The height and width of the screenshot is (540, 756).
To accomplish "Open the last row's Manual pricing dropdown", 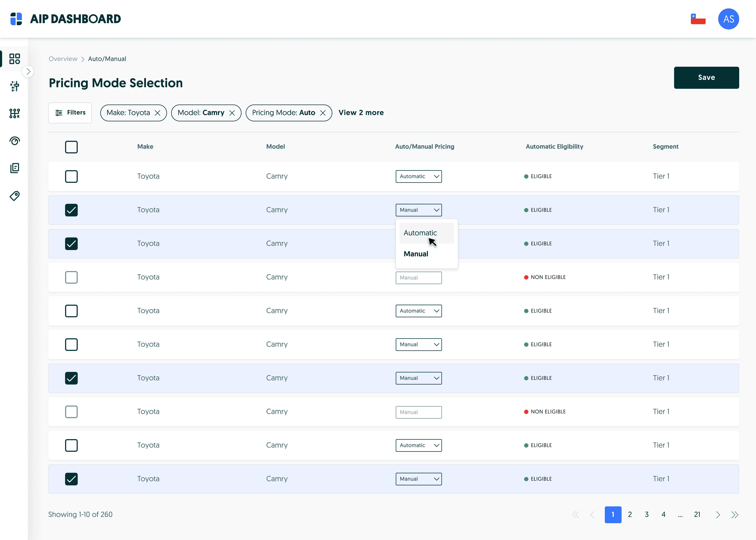I will pyautogui.click(x=418, y=479).
